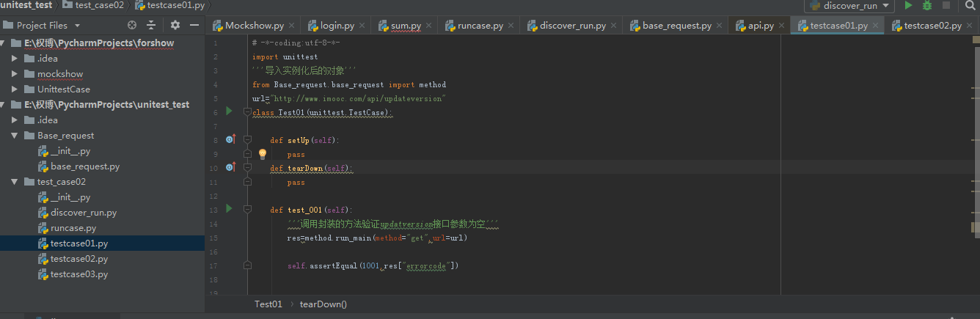Click the gray Stop square icon
This screenshot has height=319, width=980.
pos(946,5)
